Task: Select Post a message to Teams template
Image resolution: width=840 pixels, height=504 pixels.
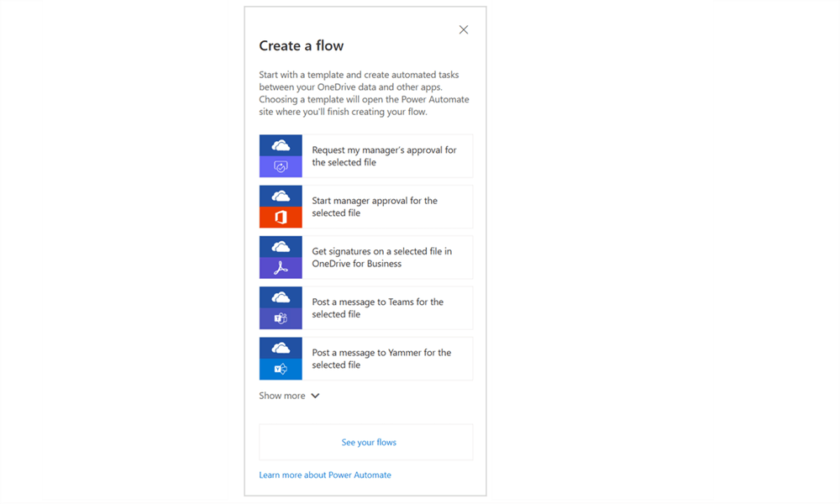Action: (x=378, y=308)
